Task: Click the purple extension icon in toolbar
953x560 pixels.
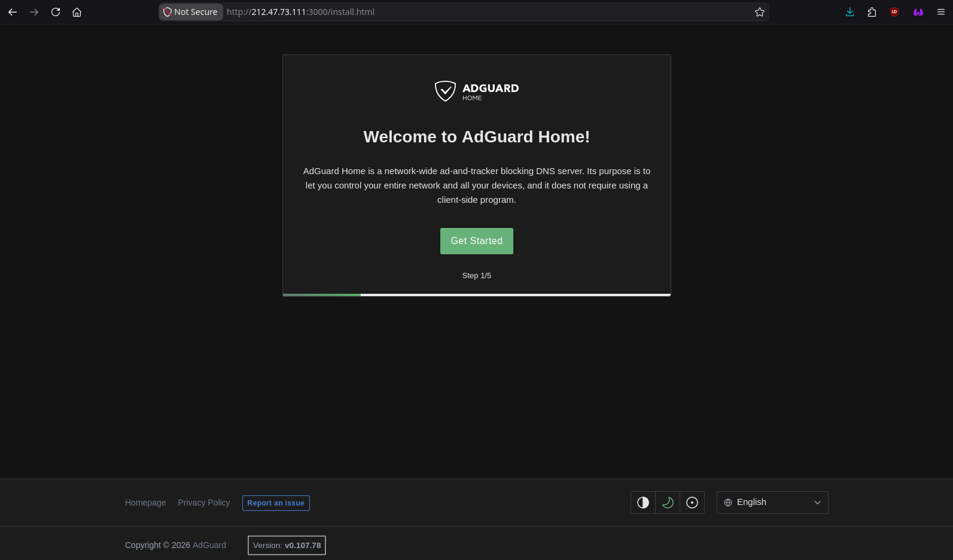Action: (x=918, y=12)
